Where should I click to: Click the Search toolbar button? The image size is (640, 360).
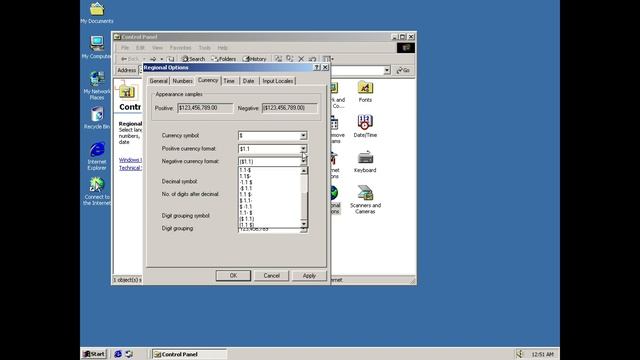tap(193, 59)
